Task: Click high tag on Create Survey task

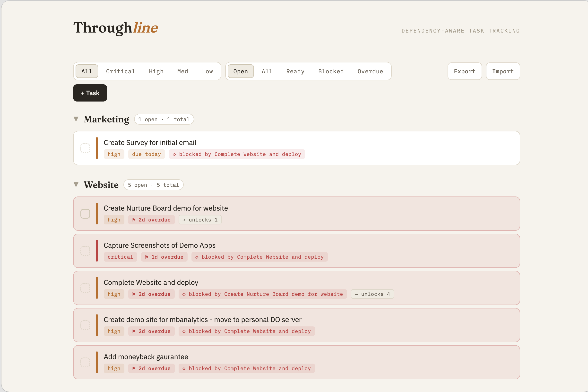Action: pos(114,154)
